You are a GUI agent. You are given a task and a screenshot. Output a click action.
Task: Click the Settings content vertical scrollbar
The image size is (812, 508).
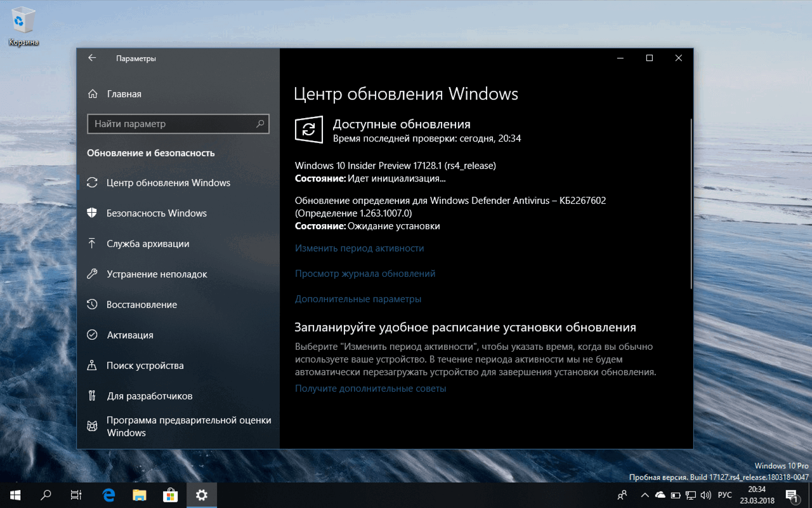(691, 203)
